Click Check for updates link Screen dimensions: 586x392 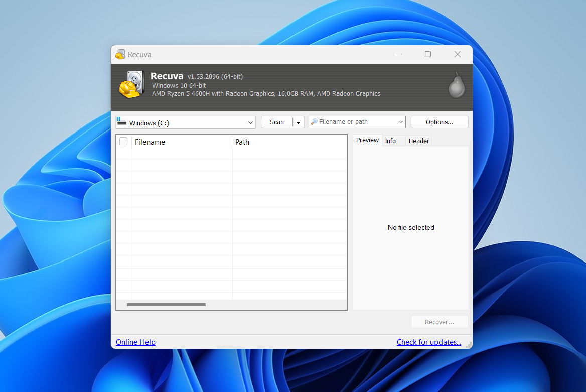click(428, 342)
